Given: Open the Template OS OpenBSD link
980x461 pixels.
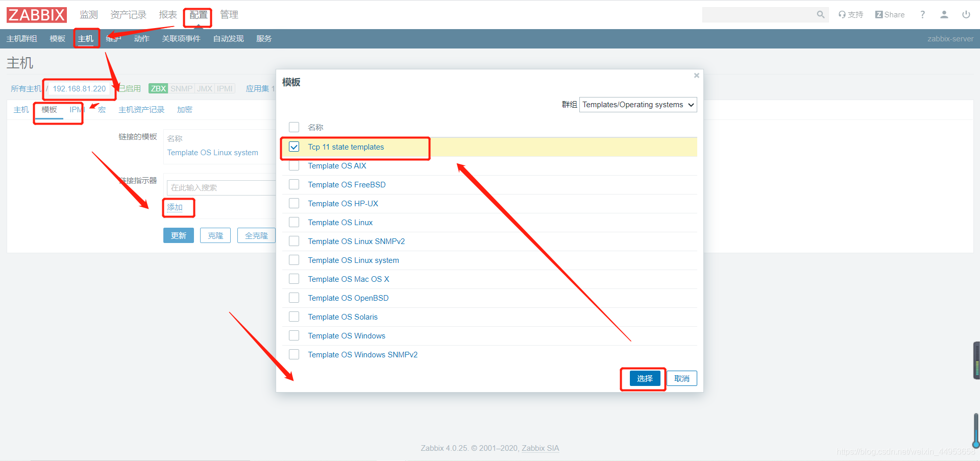Looking at the screenshot, I should 348,298.
